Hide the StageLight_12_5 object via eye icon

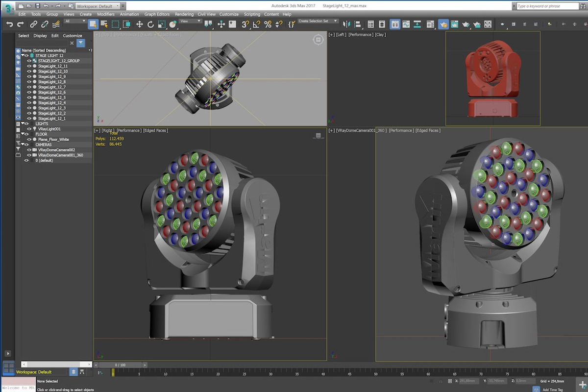[29, 98]
